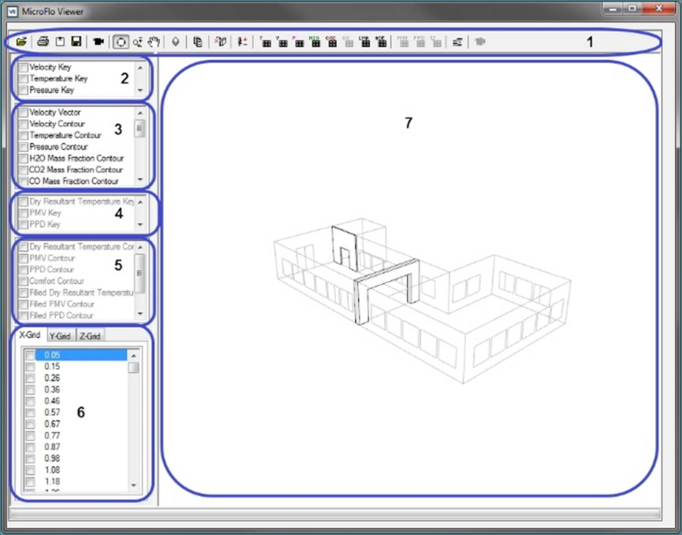Screen dimensions: 682x535
Task: Click the grid list scrollbar thumb
Action: coord(133,367)
